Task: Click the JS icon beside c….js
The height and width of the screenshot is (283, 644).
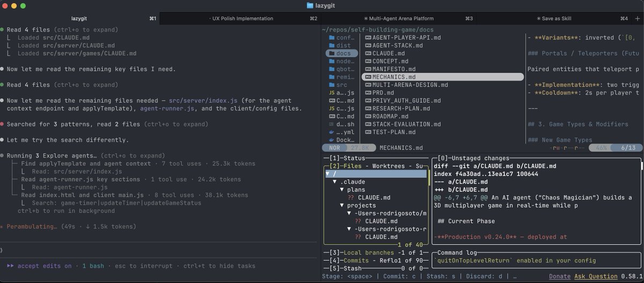Action: [x=331, y=108]
